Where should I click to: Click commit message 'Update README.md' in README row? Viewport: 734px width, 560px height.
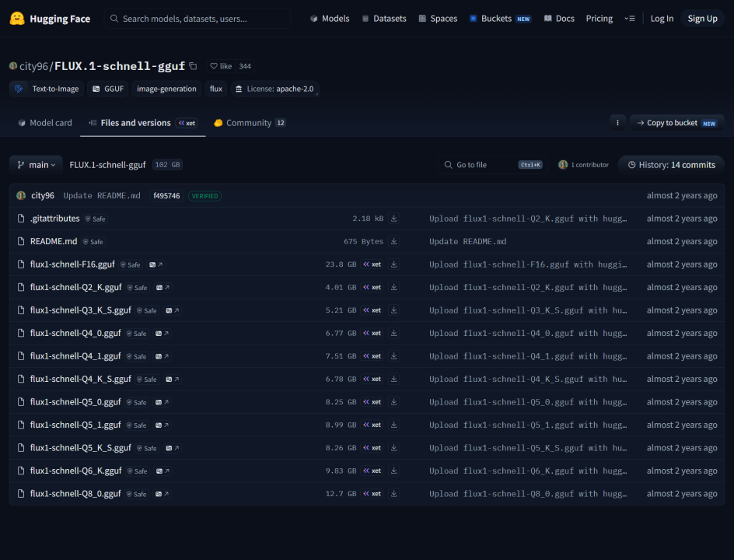467,242
